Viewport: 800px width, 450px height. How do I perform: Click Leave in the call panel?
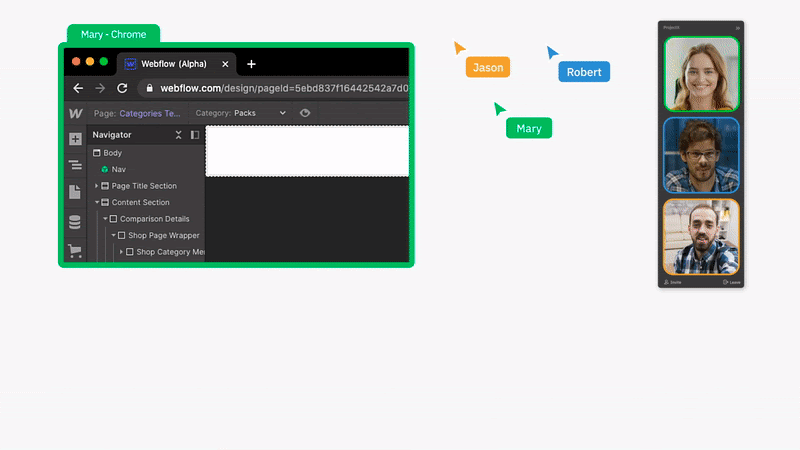(732, 283)
